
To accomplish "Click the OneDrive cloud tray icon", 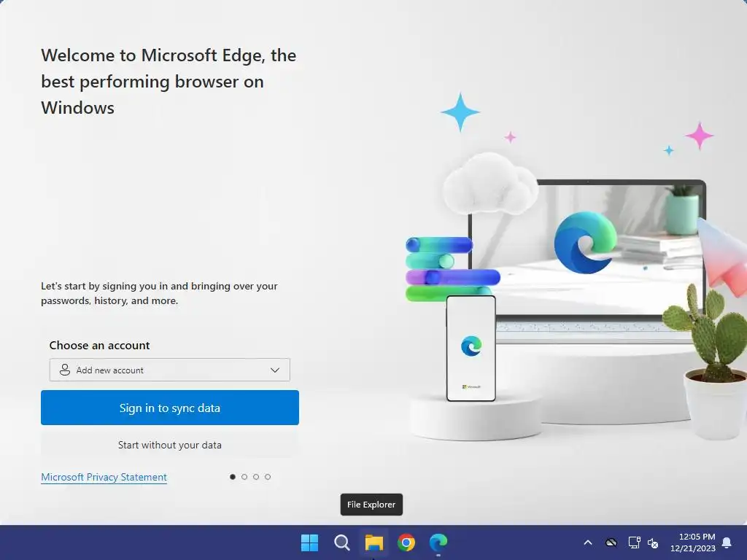I will click(x=611, y=542).
